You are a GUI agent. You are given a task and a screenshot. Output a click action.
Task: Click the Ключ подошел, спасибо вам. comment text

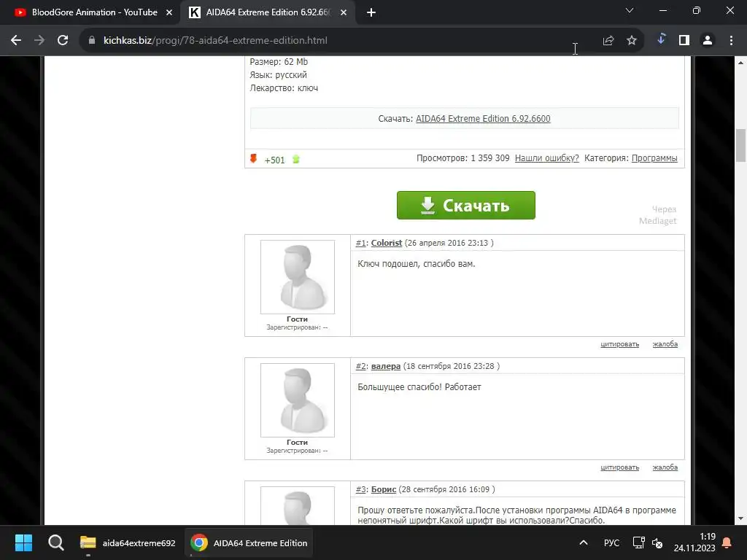pos(417,264)
